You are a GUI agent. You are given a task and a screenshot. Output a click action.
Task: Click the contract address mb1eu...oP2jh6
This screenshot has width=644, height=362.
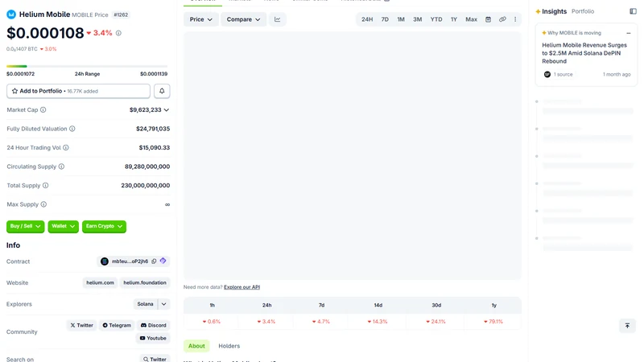[x=130, y=261]
